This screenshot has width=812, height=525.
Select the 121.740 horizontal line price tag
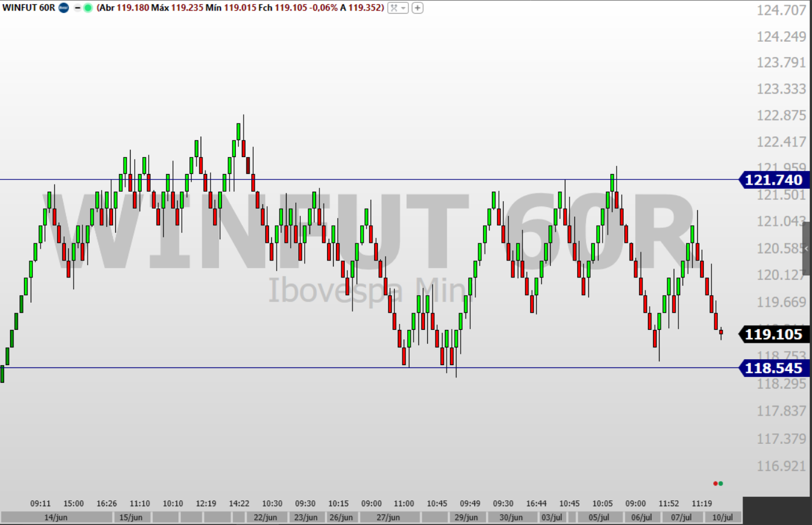point(774,180)
